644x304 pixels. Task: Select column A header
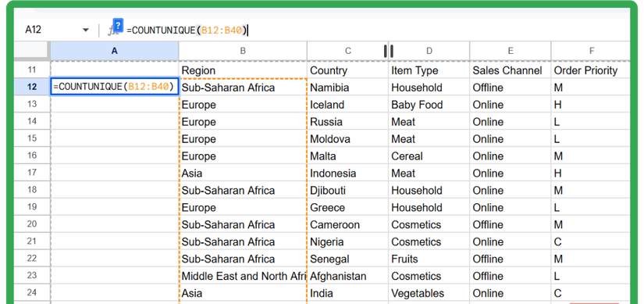coord(115,51)
